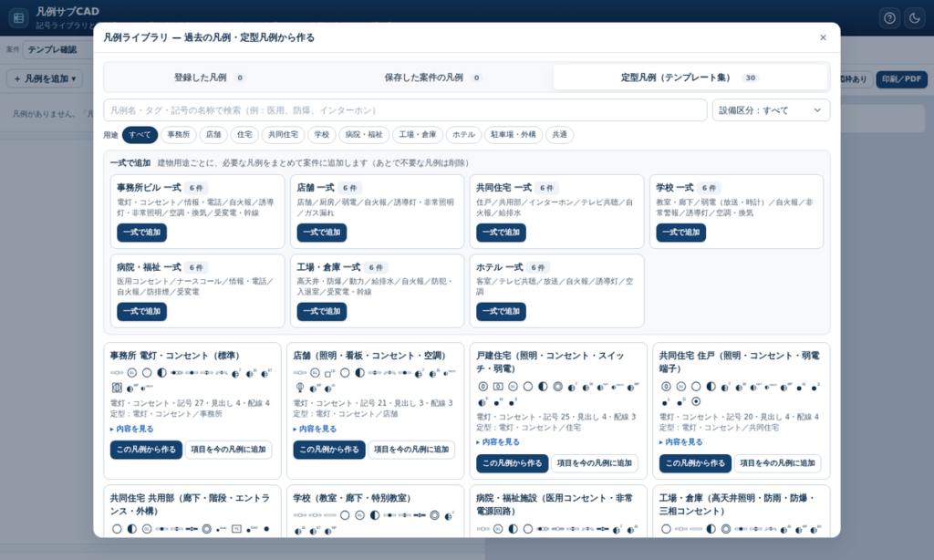Add the 病院・福祉 一式 set
This screenshot has width=934, height=560.
click(141, 312)
